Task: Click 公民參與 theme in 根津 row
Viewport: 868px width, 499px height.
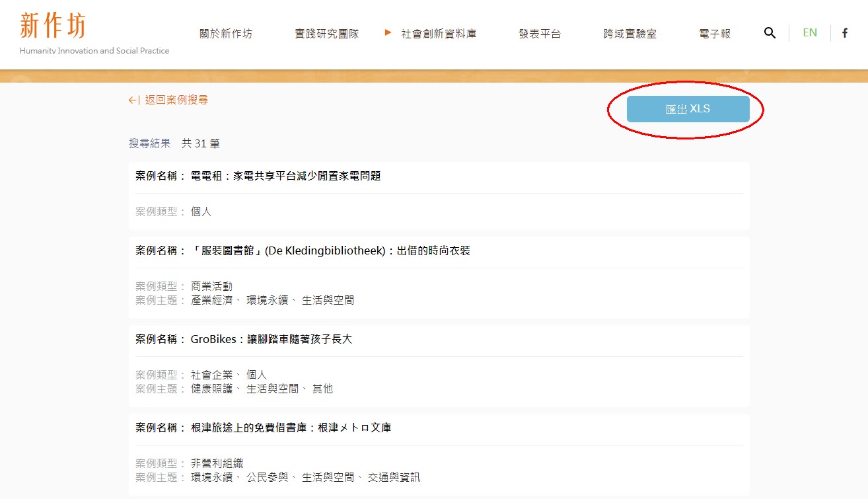Action: point(267,477)
